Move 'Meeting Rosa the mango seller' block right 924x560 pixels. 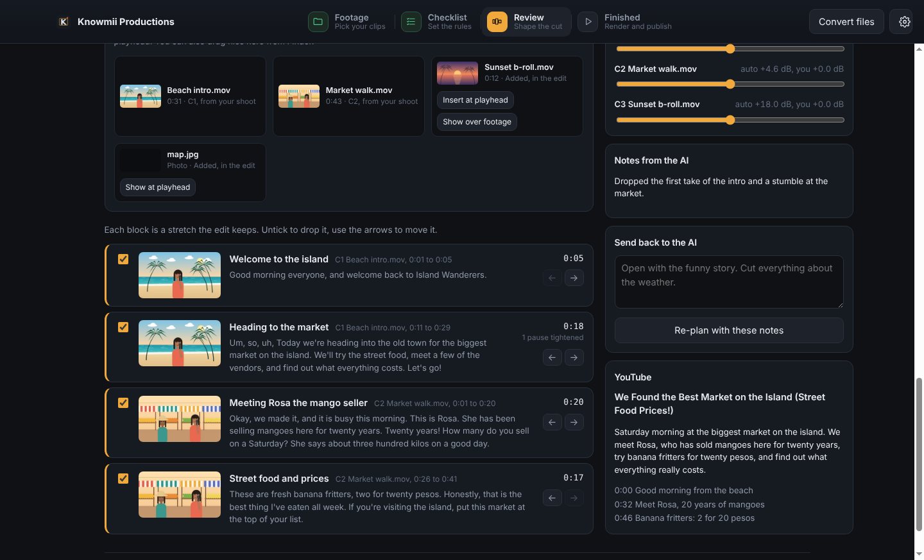[574, 422]
